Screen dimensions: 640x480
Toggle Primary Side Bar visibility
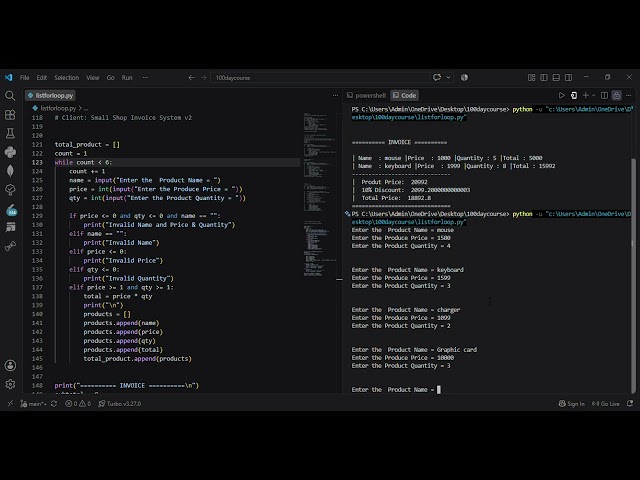pyautogui.click(x=544, y=78)
